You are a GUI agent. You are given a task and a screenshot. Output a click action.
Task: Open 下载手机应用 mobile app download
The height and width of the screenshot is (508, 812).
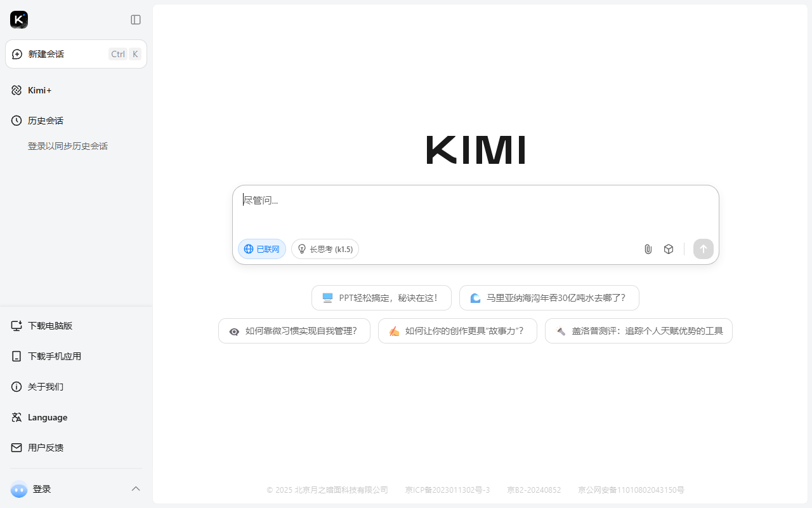tap(76, 356)
